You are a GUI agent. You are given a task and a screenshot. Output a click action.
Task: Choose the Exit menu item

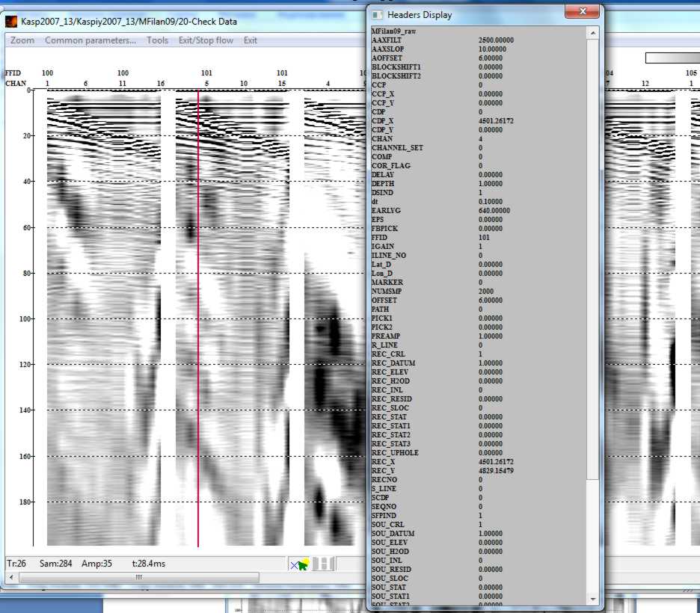coord(250,40)
